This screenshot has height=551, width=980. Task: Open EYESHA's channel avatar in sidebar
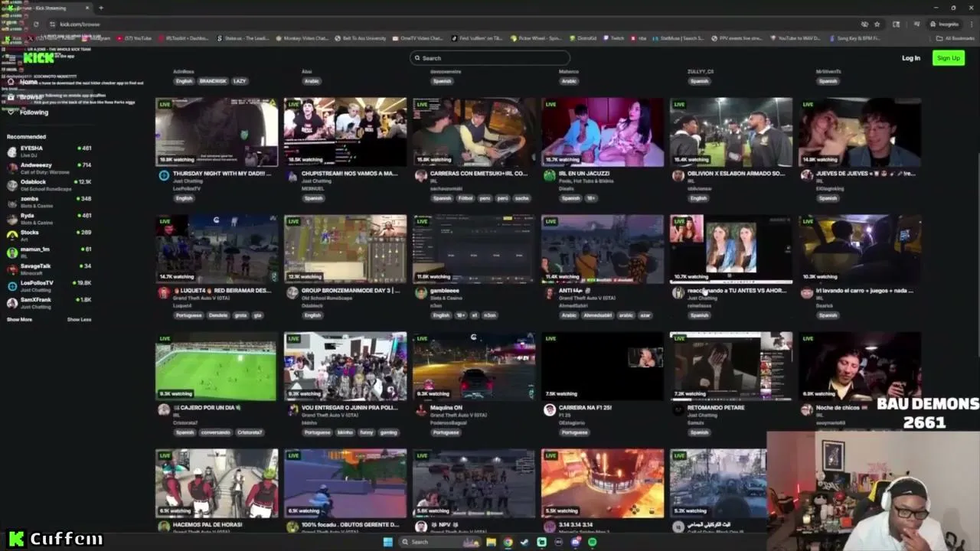11,151
